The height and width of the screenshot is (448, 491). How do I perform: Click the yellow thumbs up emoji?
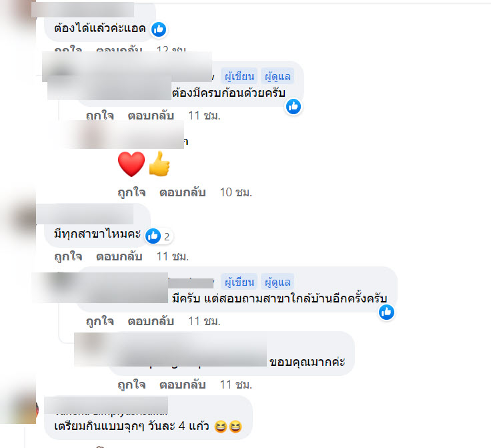tap(159, 164)
